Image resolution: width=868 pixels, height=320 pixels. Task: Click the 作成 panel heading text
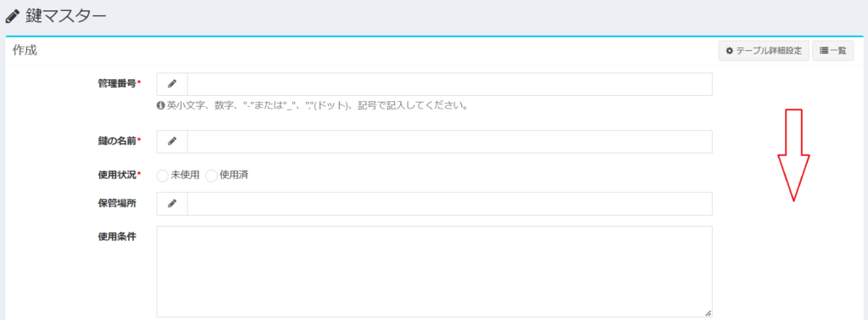25,50
